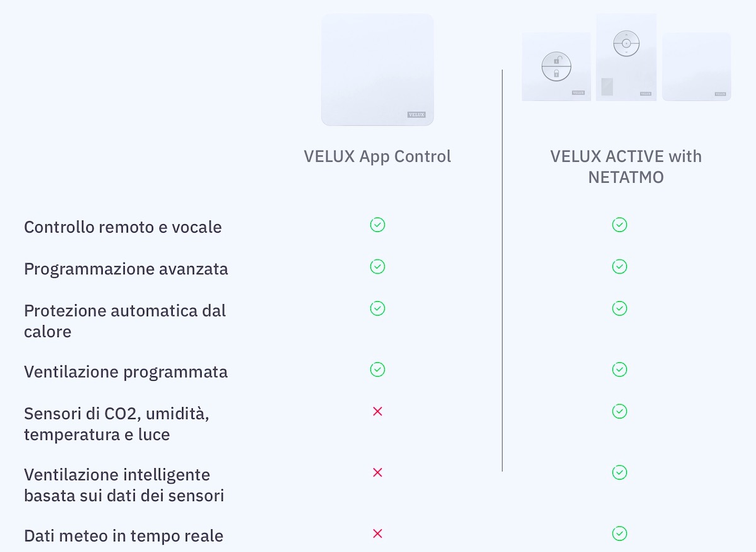Click the lock/unlock departure switch image
The height and width of the screenshot is (552, 756).
[x=556, y=67]
